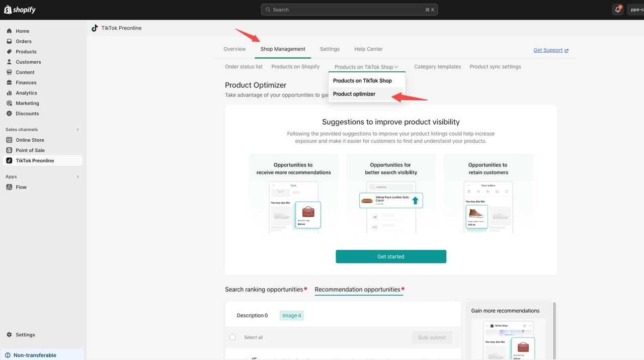Click the top Search input field
This screenshot has height=360, width=644.
349,10
